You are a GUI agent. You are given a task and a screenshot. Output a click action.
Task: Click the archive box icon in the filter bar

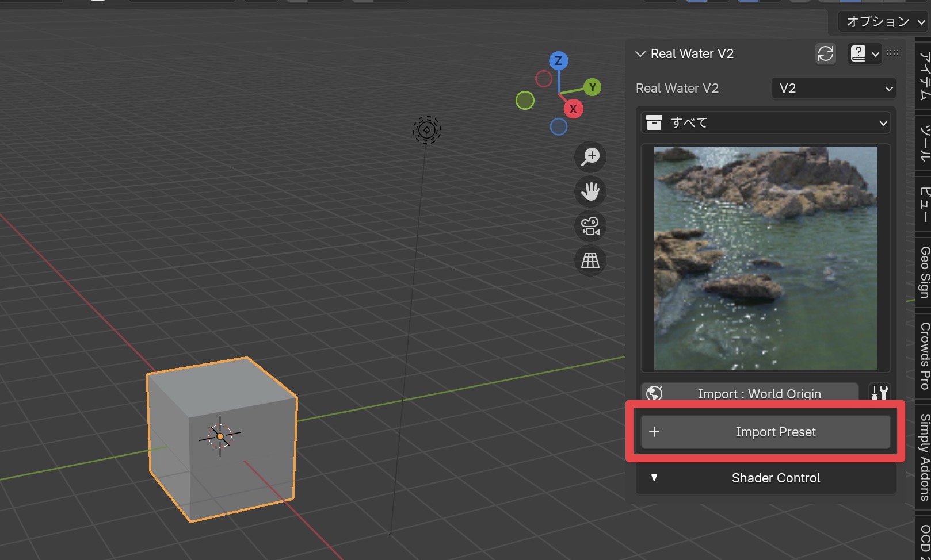click(654, 122)
